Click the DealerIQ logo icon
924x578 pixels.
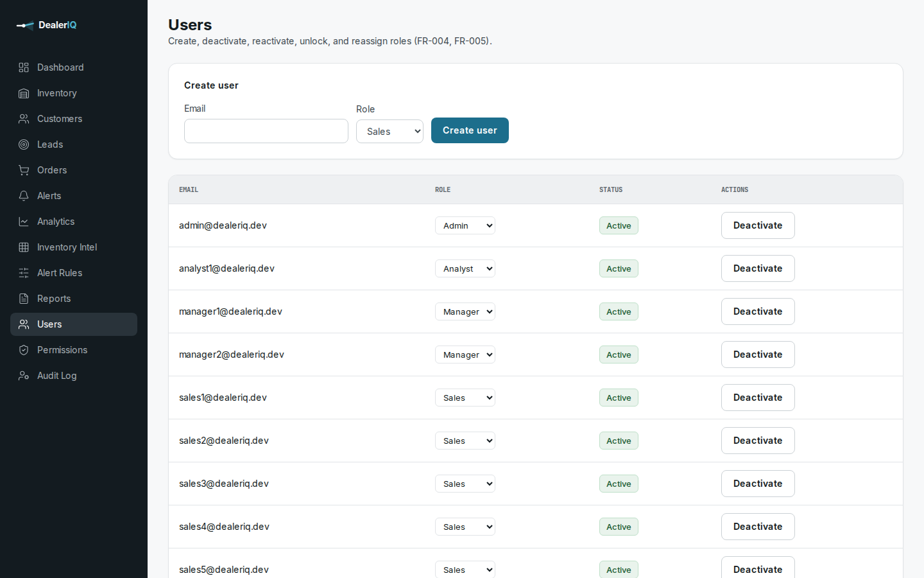point(25,25)
